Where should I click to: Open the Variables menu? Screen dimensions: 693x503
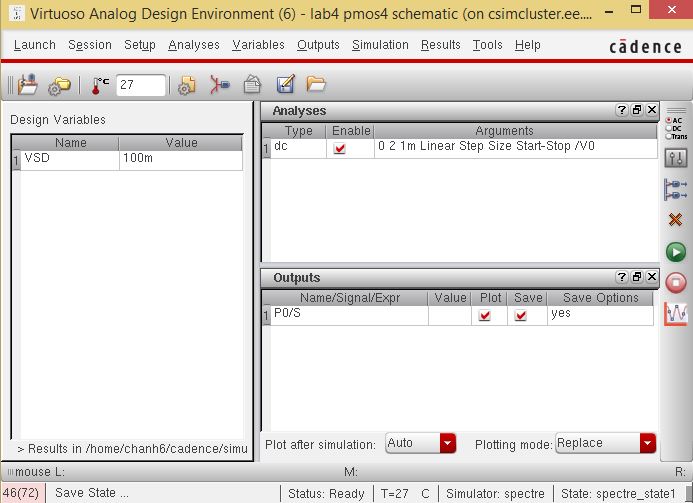(258, 45)
